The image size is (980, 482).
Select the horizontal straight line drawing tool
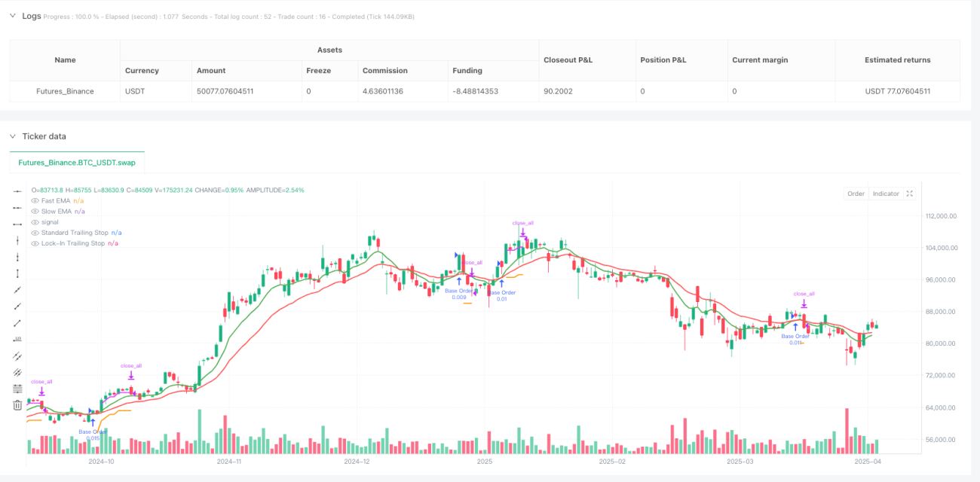click(x=18, y=191)
